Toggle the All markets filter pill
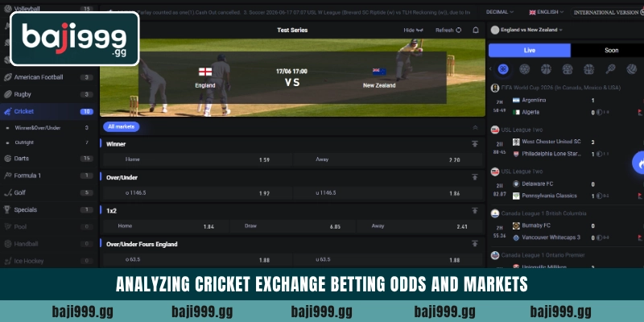The height and width of the screenshot is (322, 644). (122, 127)
